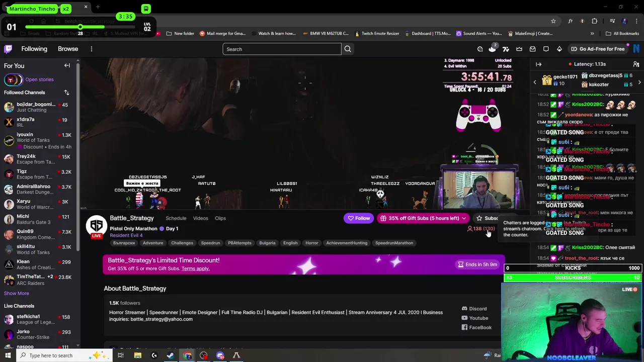Click the viewer count 138
This screenshot has height=362, width=644.
coord(474,229)
